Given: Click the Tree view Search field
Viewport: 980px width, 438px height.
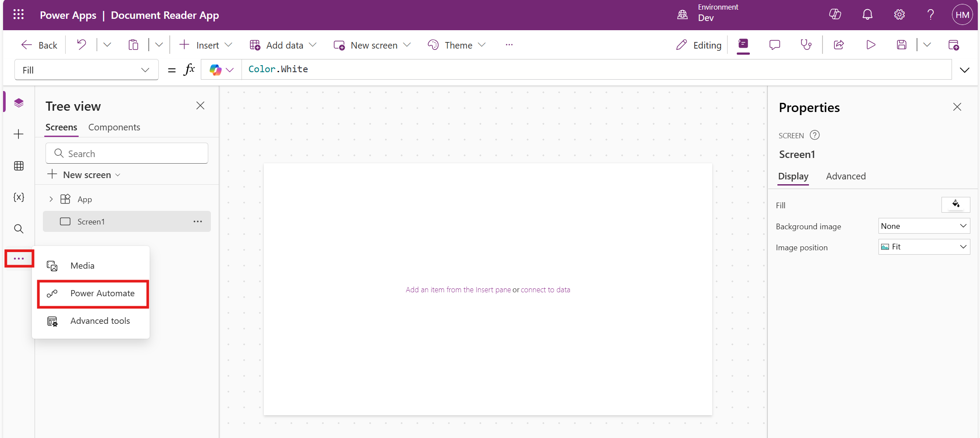Looking at the screenshot, I should tap(127, 154).
